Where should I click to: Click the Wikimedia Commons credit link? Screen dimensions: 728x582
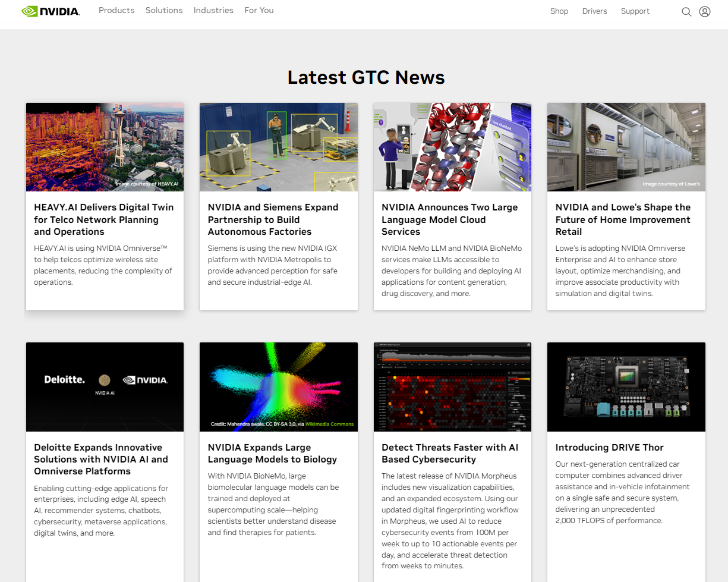329,424
